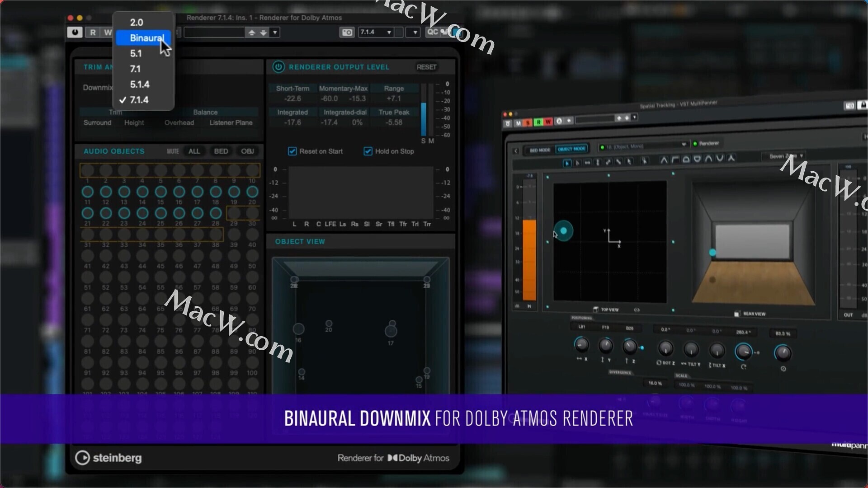Uncheck Hold on Stop
This screenshot has height=488, width=868.
(368, 151)
